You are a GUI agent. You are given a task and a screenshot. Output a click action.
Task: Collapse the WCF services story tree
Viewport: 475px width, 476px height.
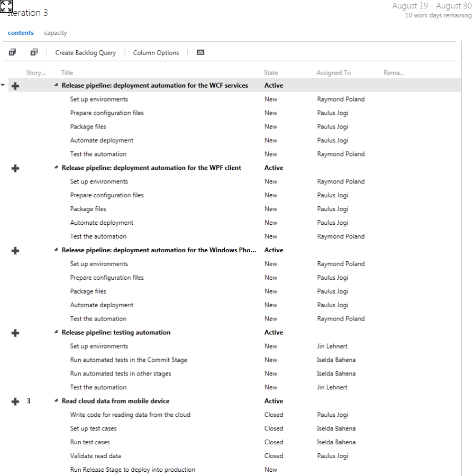click(x=57, y=85)
